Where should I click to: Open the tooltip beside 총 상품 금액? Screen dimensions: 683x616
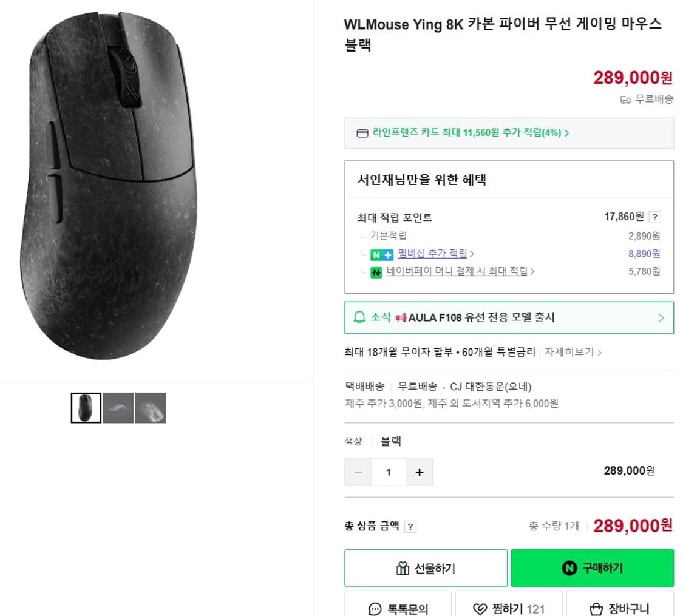coord(410,526)
